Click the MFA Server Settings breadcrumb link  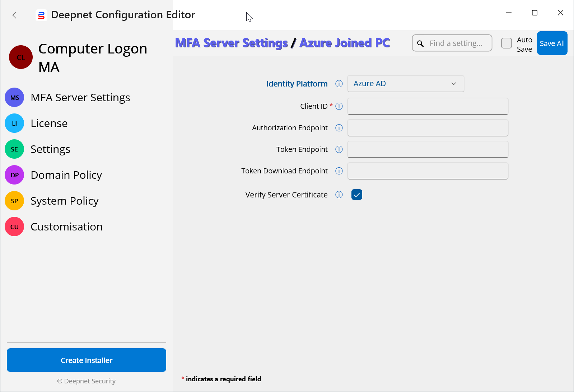click(x=231, y=43)
